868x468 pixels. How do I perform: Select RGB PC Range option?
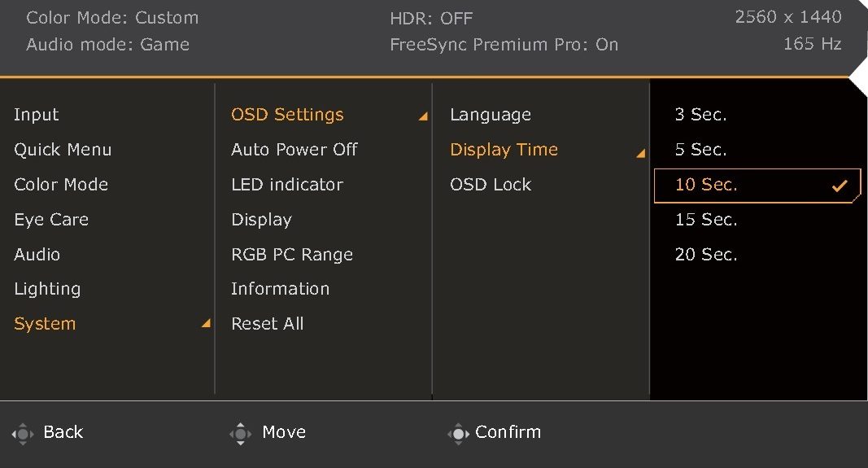pyautogui.click(x=292, y=255)
